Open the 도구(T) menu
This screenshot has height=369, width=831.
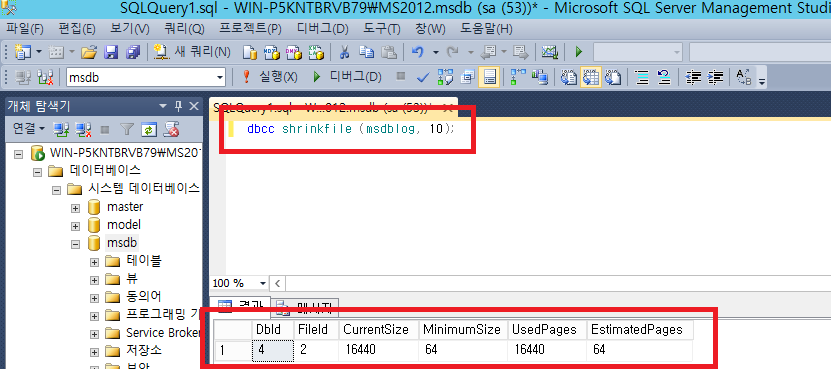click(383, 28)
